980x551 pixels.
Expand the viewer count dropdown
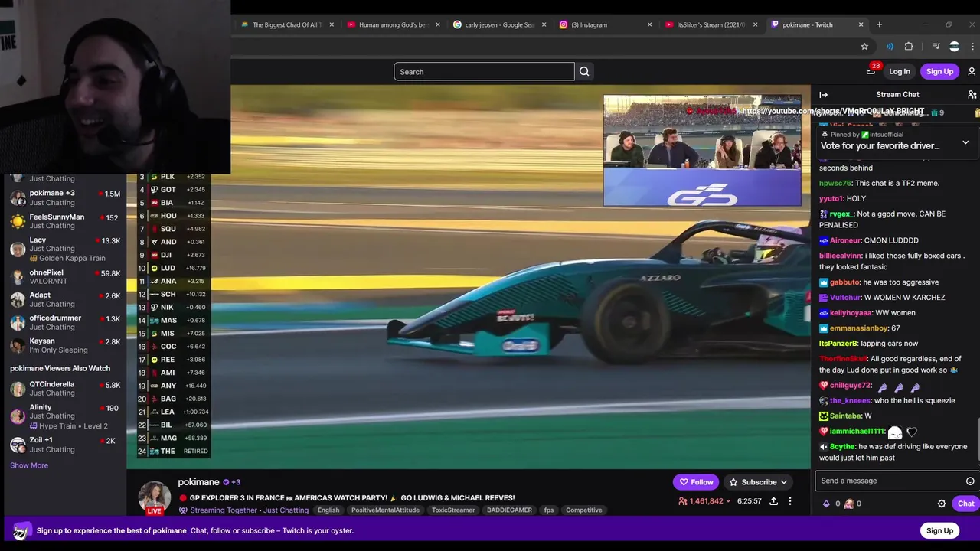point(728,501)
